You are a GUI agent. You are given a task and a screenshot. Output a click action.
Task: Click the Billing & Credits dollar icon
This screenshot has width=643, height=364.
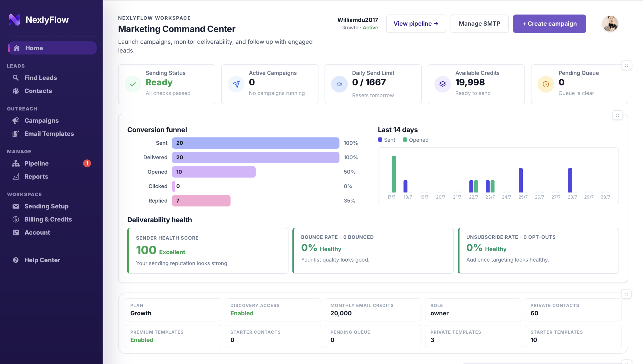coord(16,219)
